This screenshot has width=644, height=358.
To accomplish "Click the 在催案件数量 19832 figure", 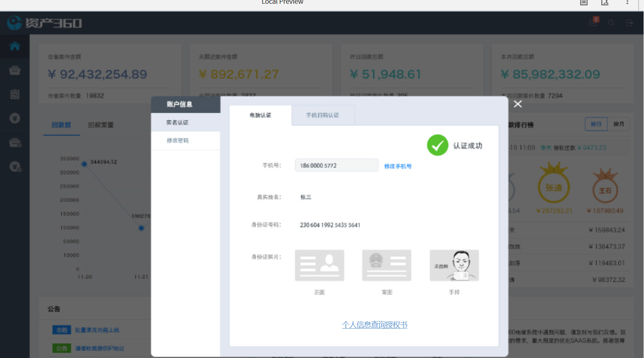I will coord(76,96).
